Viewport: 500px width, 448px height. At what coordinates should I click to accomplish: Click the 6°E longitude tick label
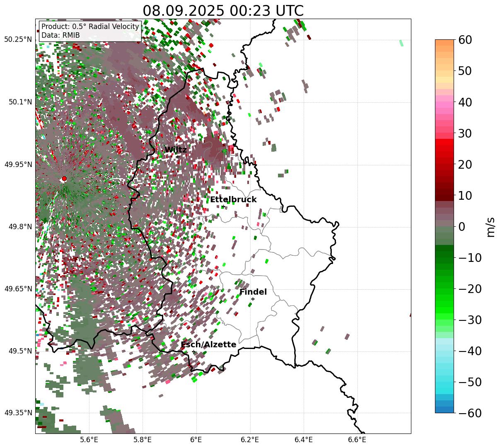click(196, 440)
